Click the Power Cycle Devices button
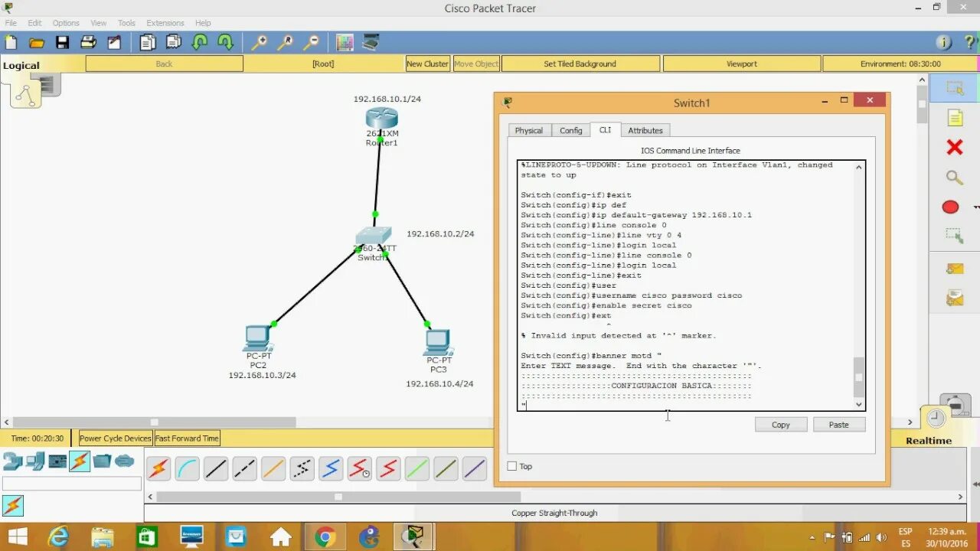Image resolution: width=980 pixels, height=551 pixels. (116, 439)
